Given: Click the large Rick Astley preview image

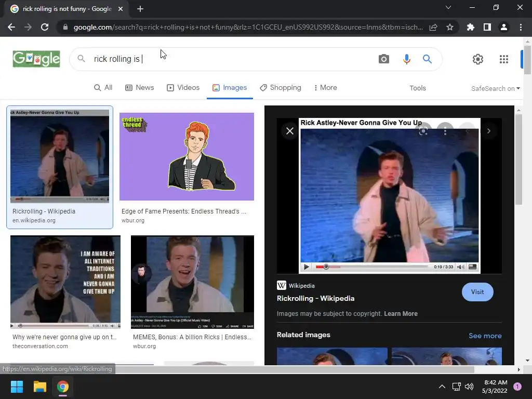Looking at the screenshot, I should coord(390,196).
